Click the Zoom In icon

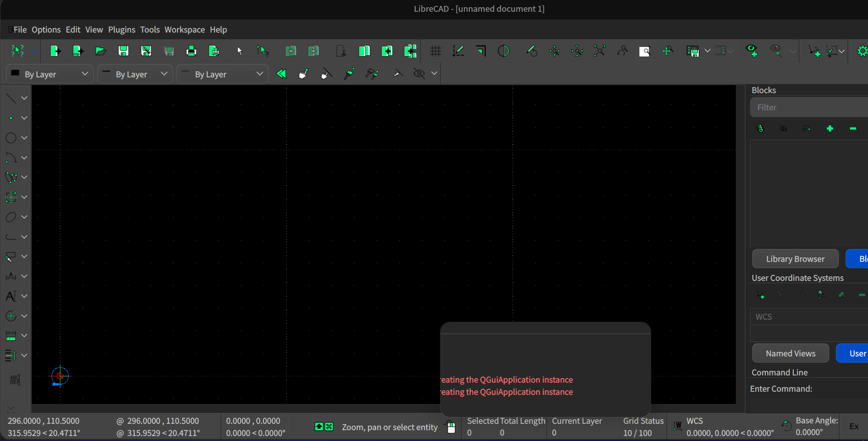click(x=554, y=51)
